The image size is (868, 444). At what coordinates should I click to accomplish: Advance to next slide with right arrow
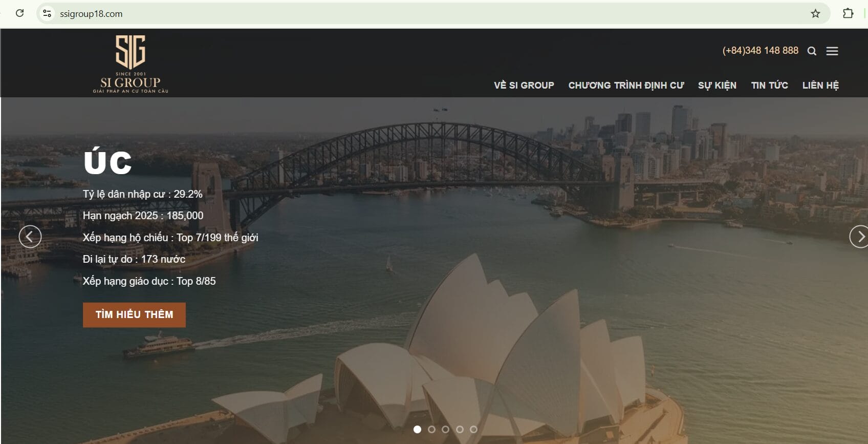(x=859, y=237)
